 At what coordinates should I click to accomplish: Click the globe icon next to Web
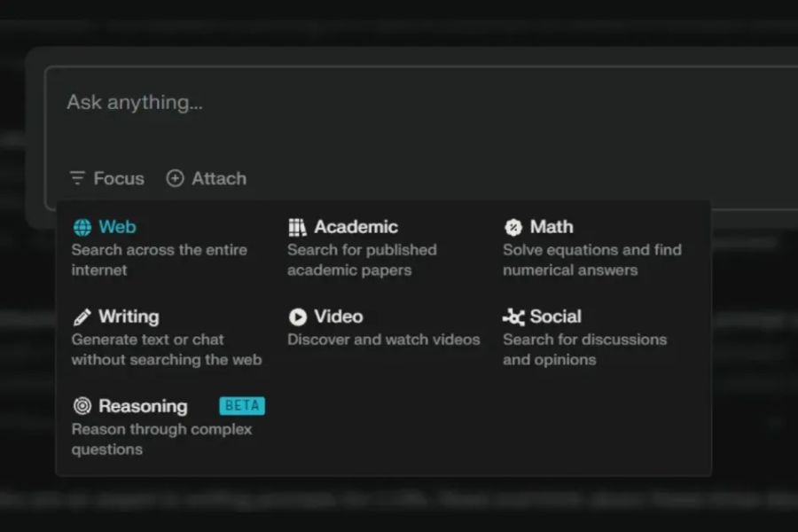click(82, 227)
